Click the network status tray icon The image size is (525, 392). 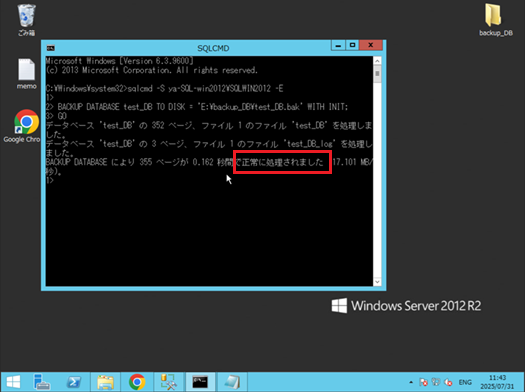click(x=436, y=382)
